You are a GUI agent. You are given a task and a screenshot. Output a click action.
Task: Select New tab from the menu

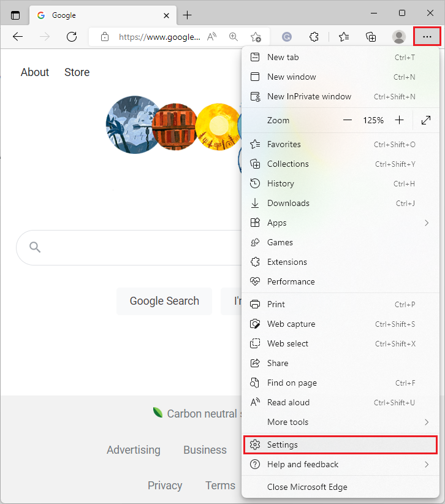[340, 57]
